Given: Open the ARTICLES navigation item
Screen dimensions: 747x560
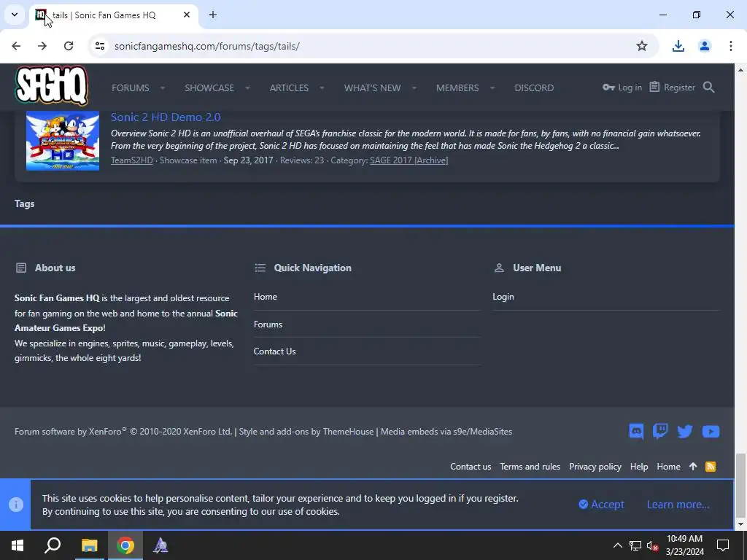Looking at the screenshot, I should click(289, 88).
